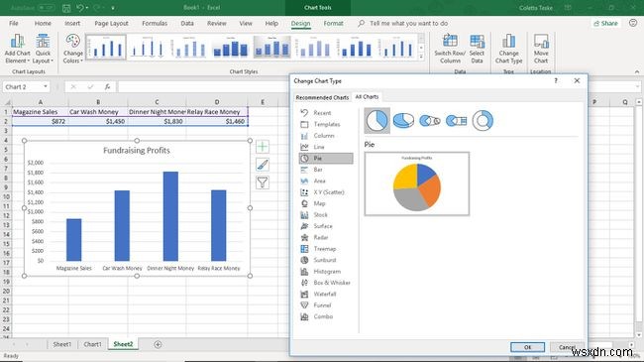Choose Bar chart category

point(326,170)
